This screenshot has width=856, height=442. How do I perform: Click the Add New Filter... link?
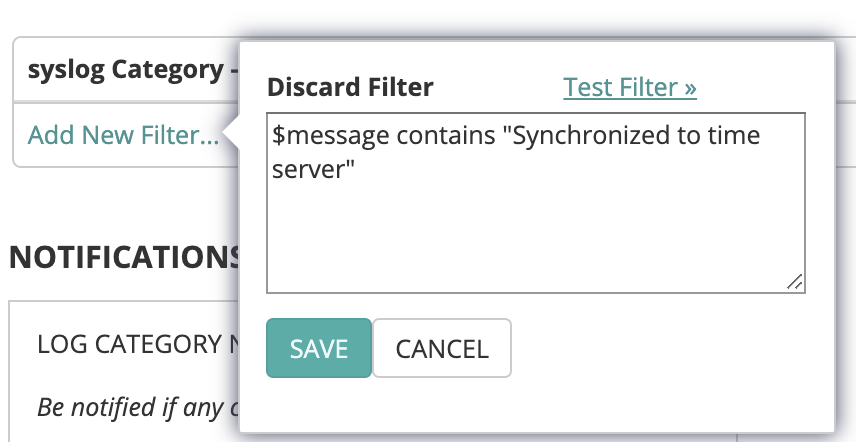coord(123,135)
